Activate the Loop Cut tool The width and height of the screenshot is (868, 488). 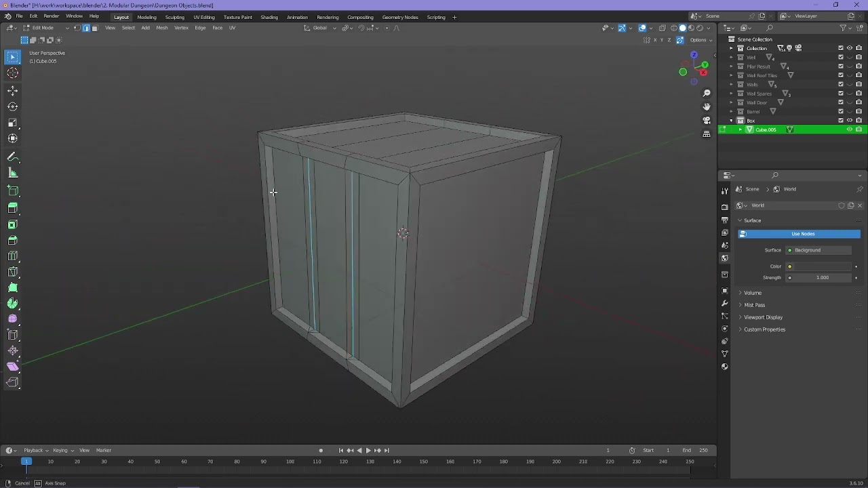(x=13, y=256)
